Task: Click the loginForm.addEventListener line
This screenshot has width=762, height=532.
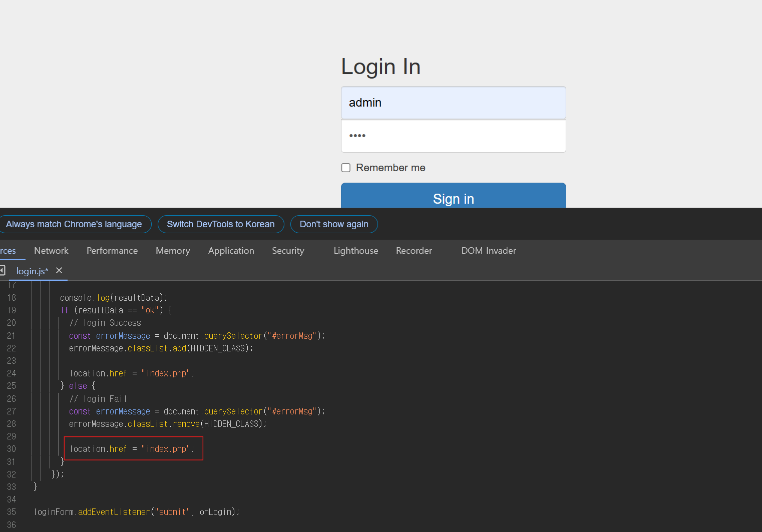Action: pyautogui.click(x=137, y=512)
